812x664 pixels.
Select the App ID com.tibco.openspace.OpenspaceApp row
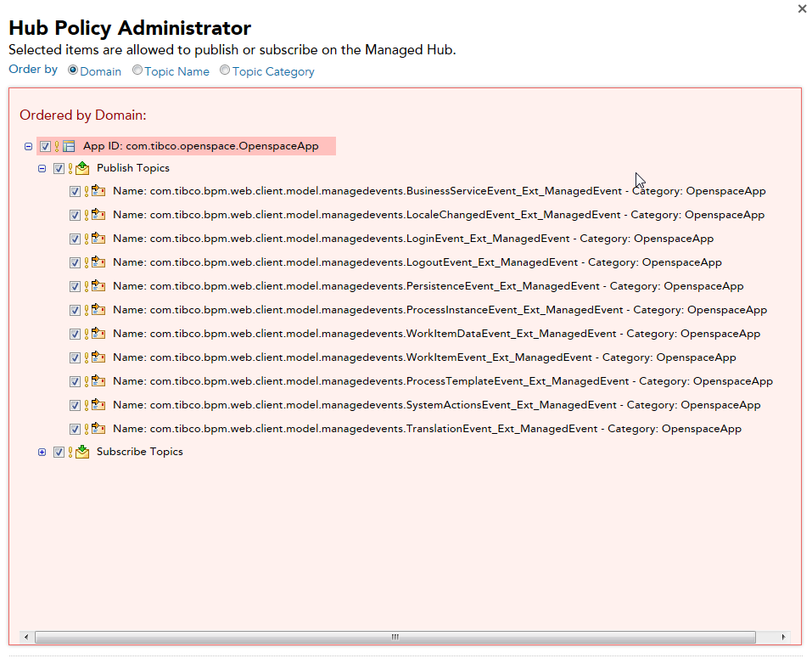pyautogui.click(x=186, y=146)
